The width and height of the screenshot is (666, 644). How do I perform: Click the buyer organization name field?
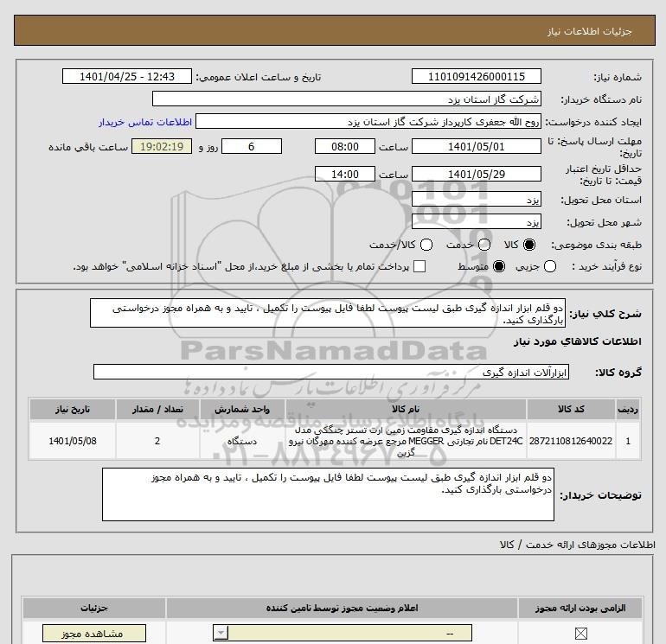click(347, 99)
